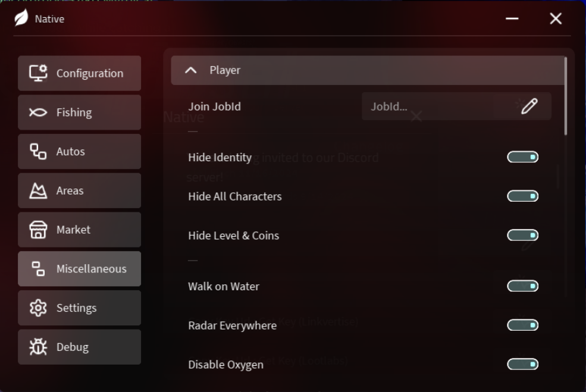Toggle Disable Oxygen switch

coord(522,364)
